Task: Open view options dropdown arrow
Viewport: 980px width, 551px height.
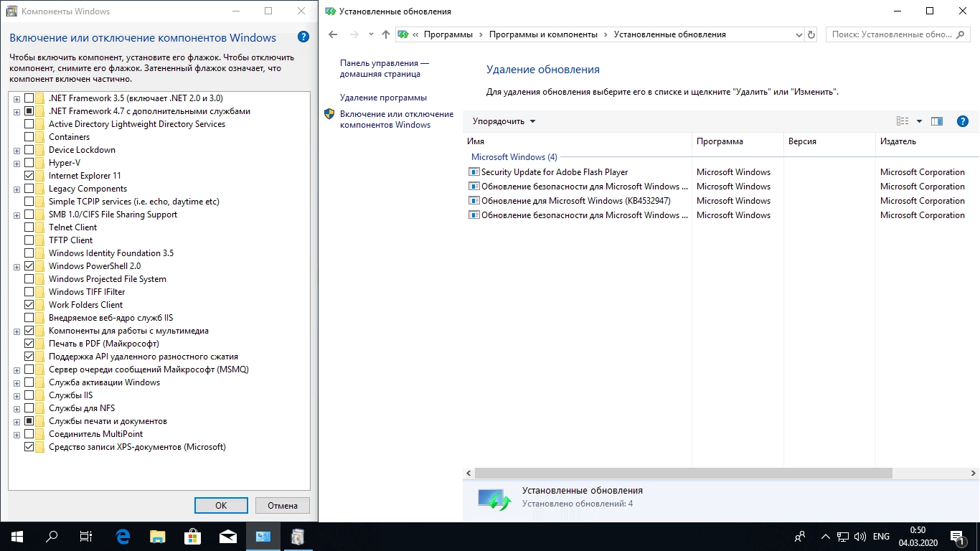Action: pyautogui.click(x=919, y=121)
